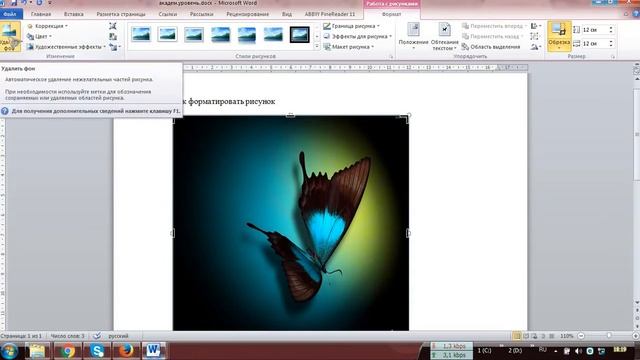Open the Коррекция dropdown
Image resolution: width=640 pixels, height=360 pixels.
pos(47,26)
